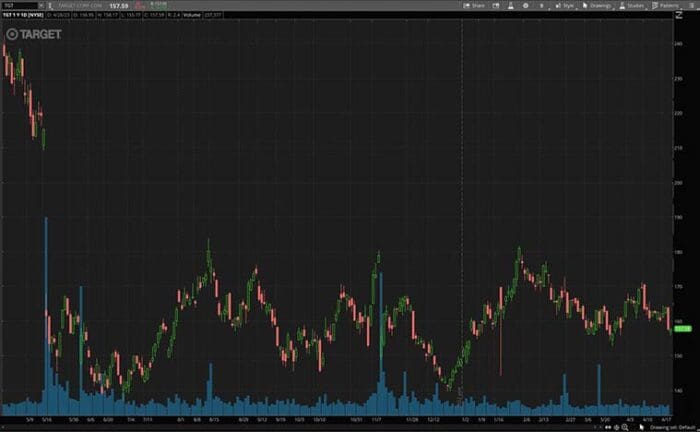Click the last price value 157.59
Screen dimensions: 700x432
pyautogui.click(x=119, y=6)
